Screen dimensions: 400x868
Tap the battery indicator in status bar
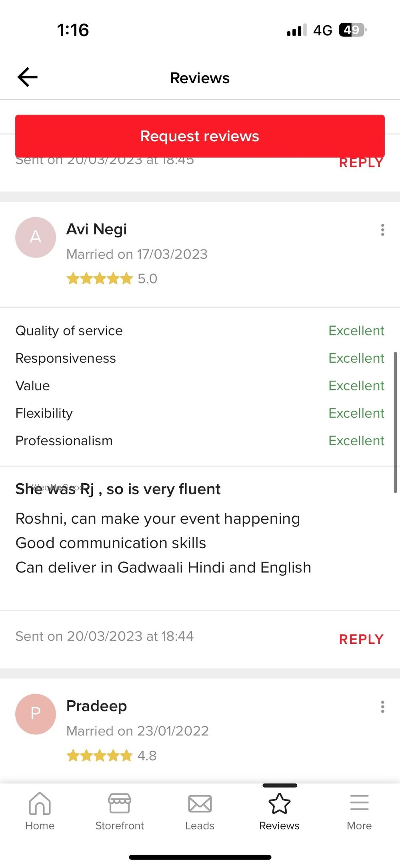click(352, 30)
